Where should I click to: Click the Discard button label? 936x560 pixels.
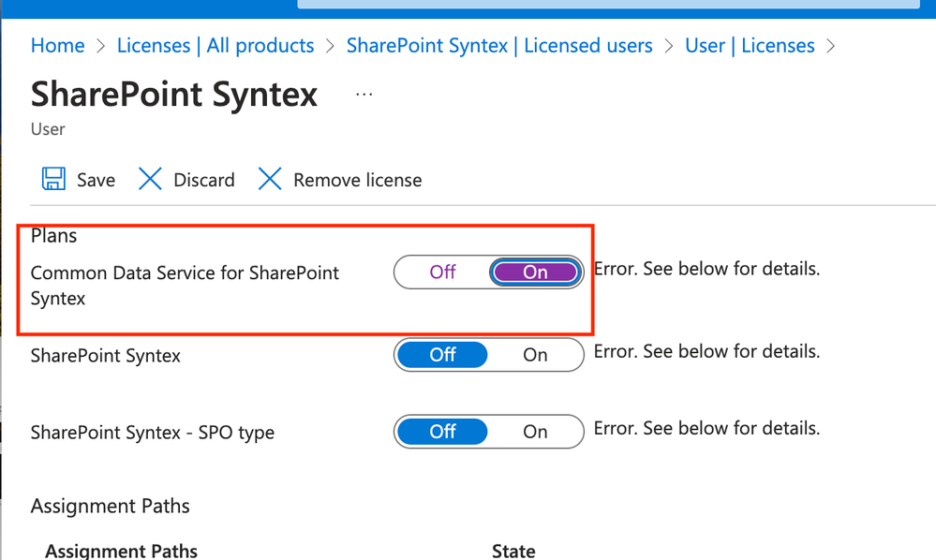point(204,180)
